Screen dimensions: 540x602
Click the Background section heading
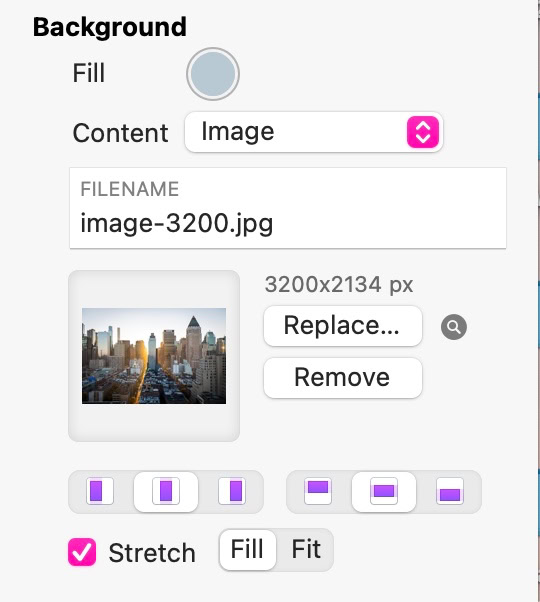pyautogui.click(x=110, y=27)
